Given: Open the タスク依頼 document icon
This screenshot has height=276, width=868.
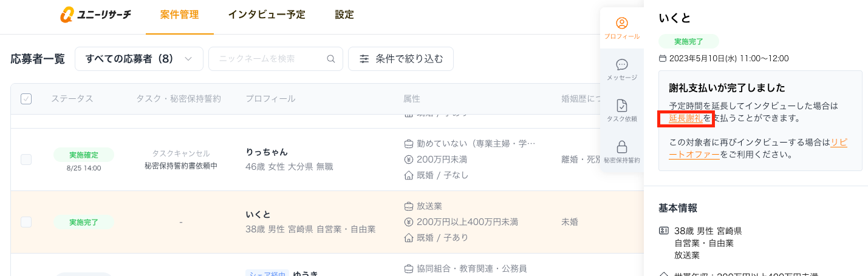Looking at the screenshot, I should [x=621, y=106].
